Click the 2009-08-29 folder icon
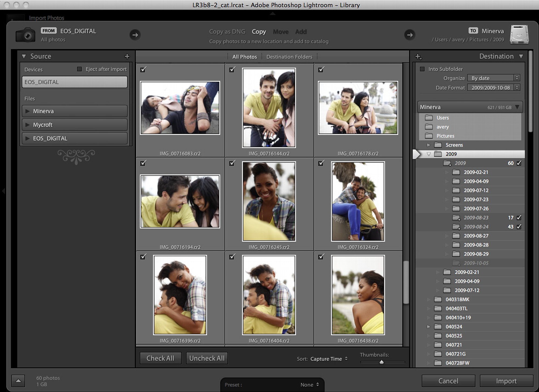The width and height of the screenshot is (539, 392). pos(456,254)
